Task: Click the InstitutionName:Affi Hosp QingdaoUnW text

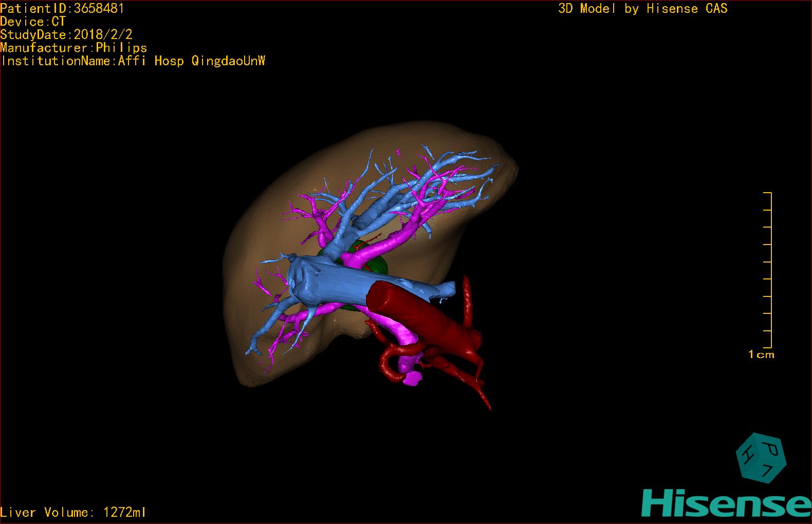Action: tap(133, 61)
